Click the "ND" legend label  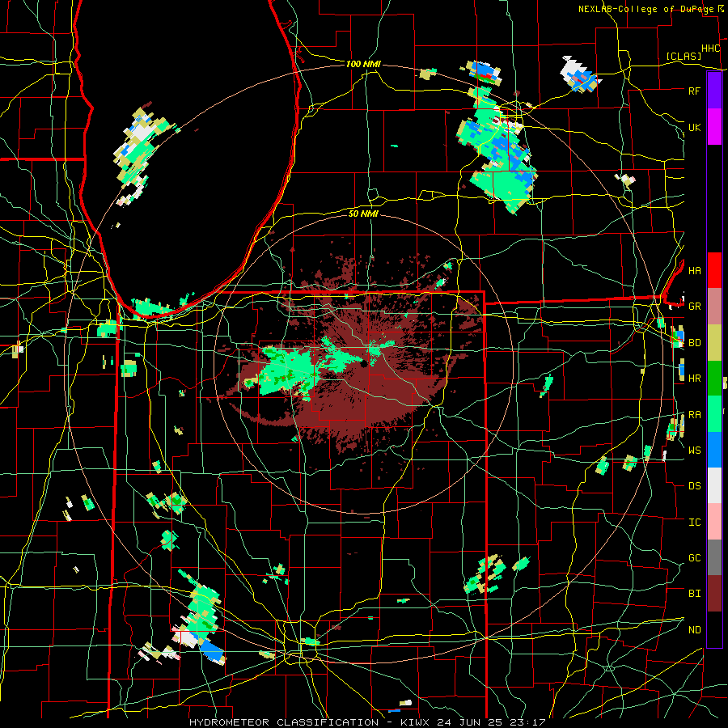(694, 630)
